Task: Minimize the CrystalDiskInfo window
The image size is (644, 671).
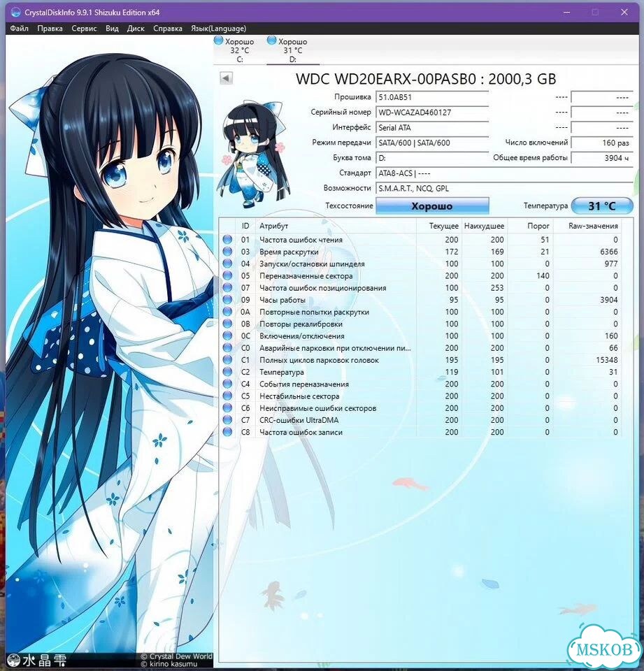Action: click(566, 12)
